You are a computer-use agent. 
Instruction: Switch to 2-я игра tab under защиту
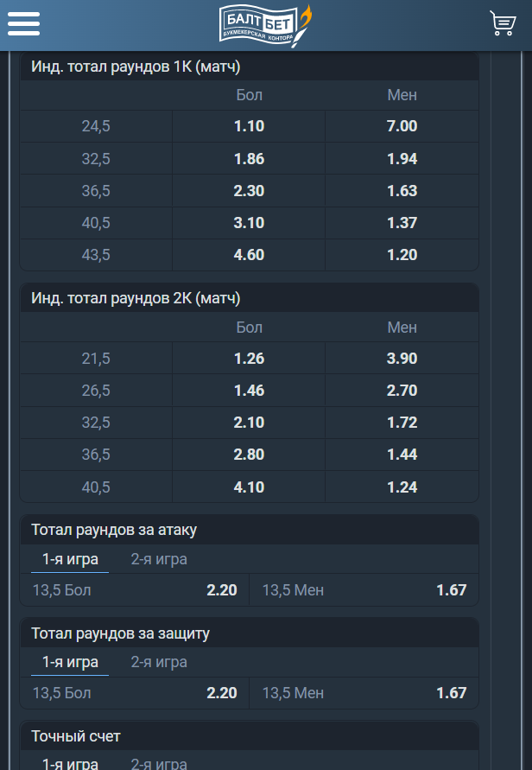159,662
